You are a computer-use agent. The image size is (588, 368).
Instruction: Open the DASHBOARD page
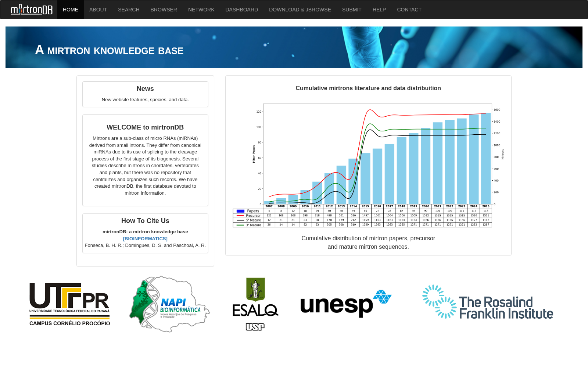tap(242, 10)
